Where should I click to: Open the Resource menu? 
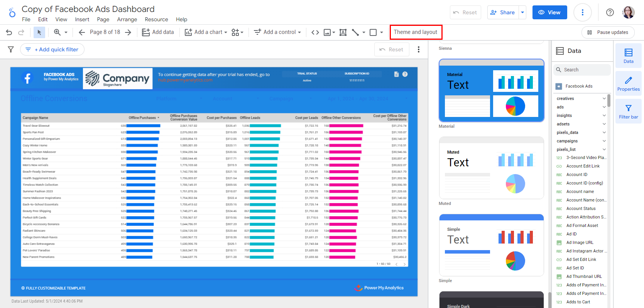pos(156,19)
